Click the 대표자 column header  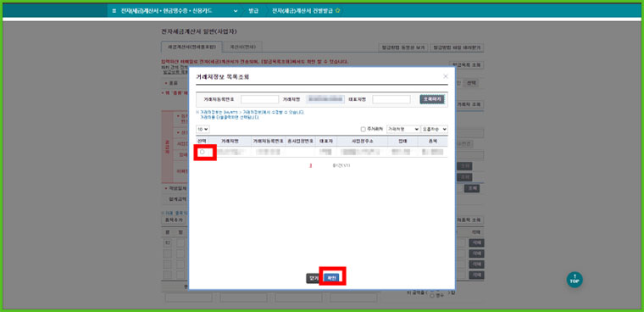(325, 141)
